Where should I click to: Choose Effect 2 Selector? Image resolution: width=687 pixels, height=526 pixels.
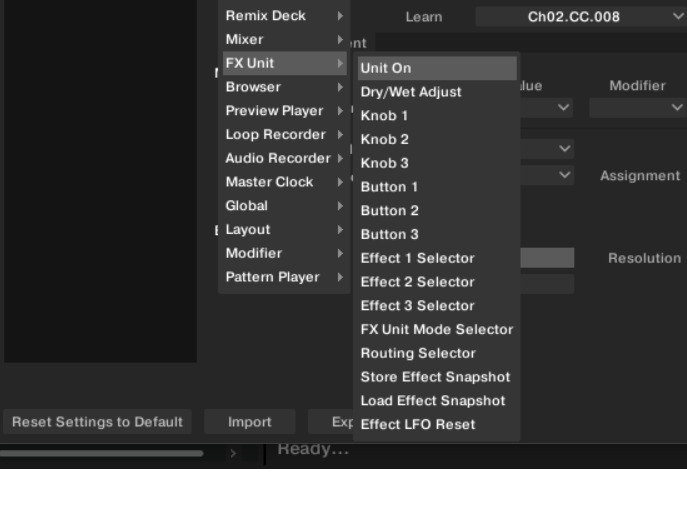437,282
